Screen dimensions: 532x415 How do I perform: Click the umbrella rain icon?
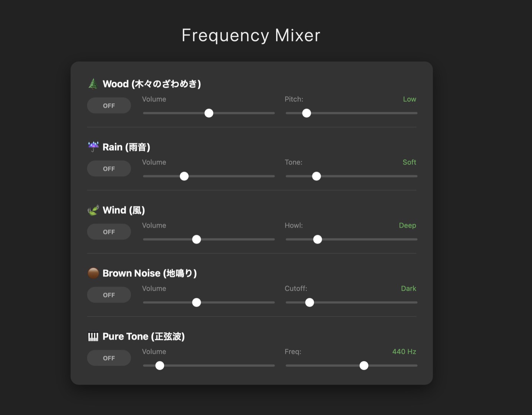pos(93,147)
